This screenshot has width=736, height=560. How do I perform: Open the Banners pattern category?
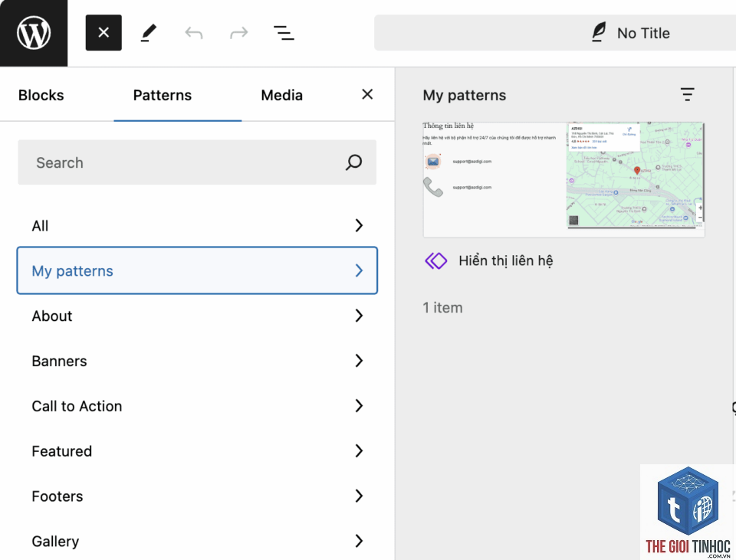[197, 361]
